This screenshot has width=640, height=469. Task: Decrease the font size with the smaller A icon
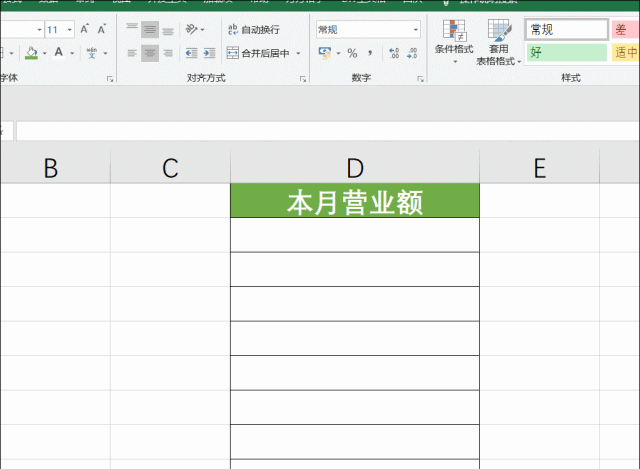tap(102, 29)
